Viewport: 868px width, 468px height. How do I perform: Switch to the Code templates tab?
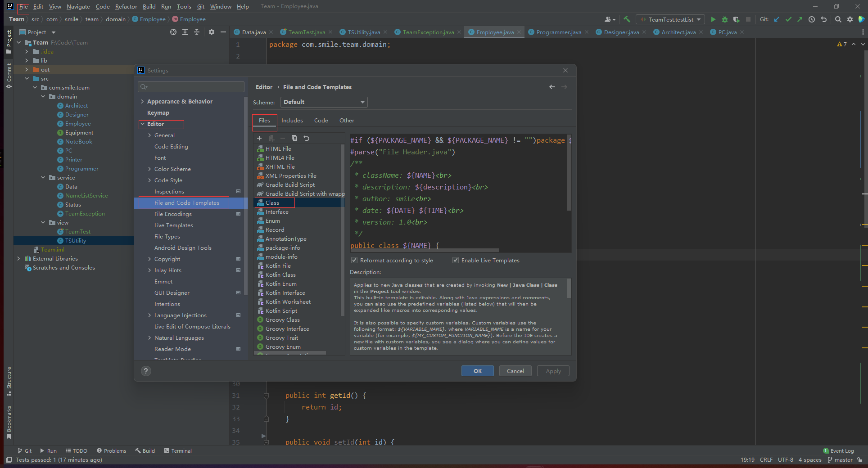click(x=321, y=120)
